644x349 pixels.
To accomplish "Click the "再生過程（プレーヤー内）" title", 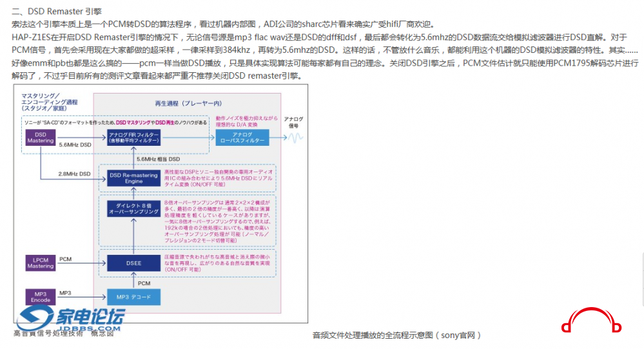I will (x=188, y=103).
